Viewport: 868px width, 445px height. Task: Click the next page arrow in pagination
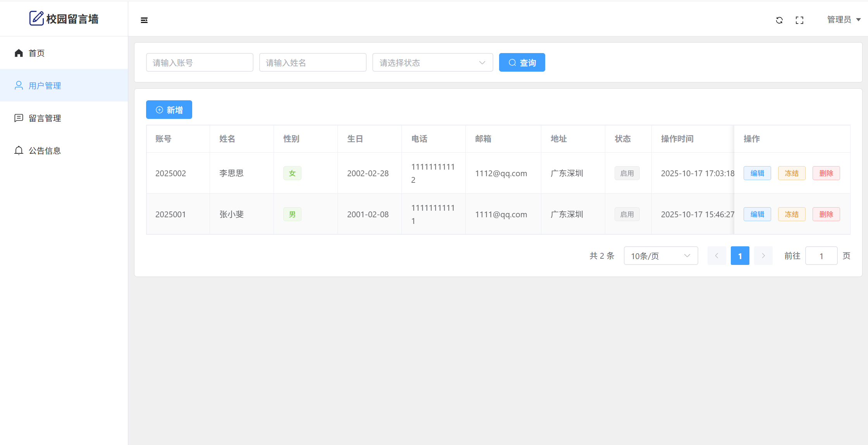pos(763,256)
